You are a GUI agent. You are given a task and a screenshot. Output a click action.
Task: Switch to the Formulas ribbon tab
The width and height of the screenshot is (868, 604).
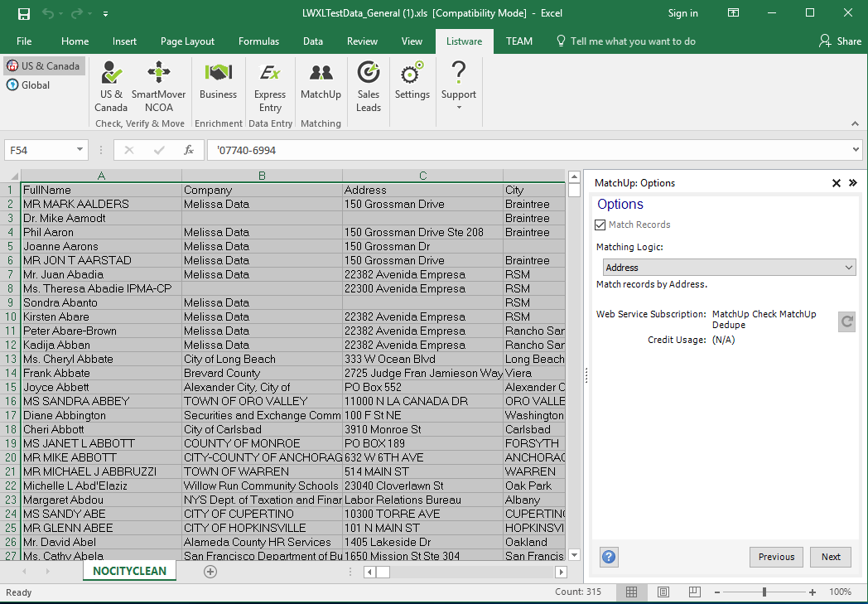pos(258,41)
